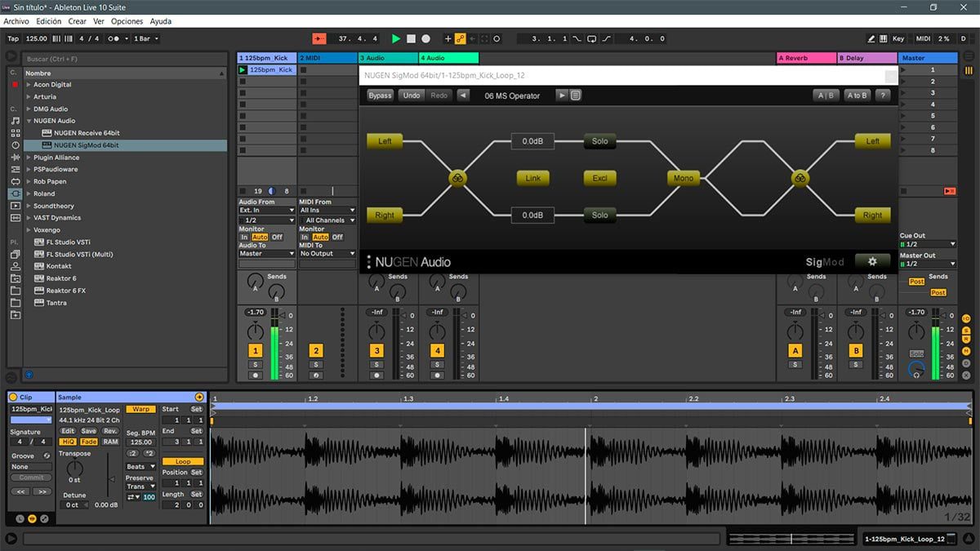Open the Opciones menu
Screen dimensions: 980x551
[x=127, y=21]
